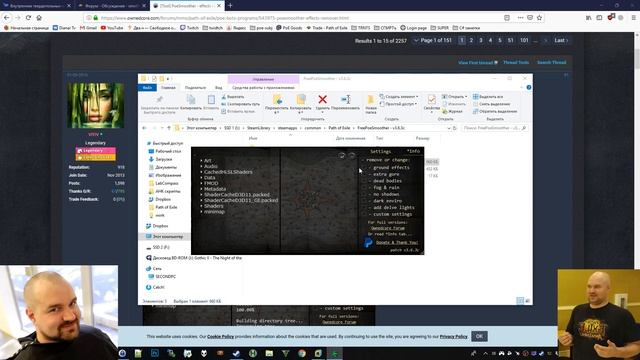
Task: Toggle the add delve lights checkbox
Action: pos(364,207)
